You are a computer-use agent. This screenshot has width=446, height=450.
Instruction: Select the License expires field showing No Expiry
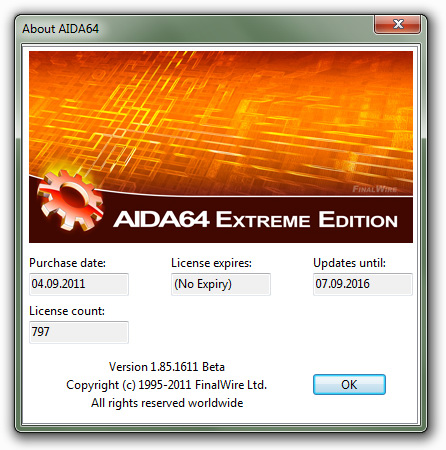pyautogui.click(x=221, y=284)
